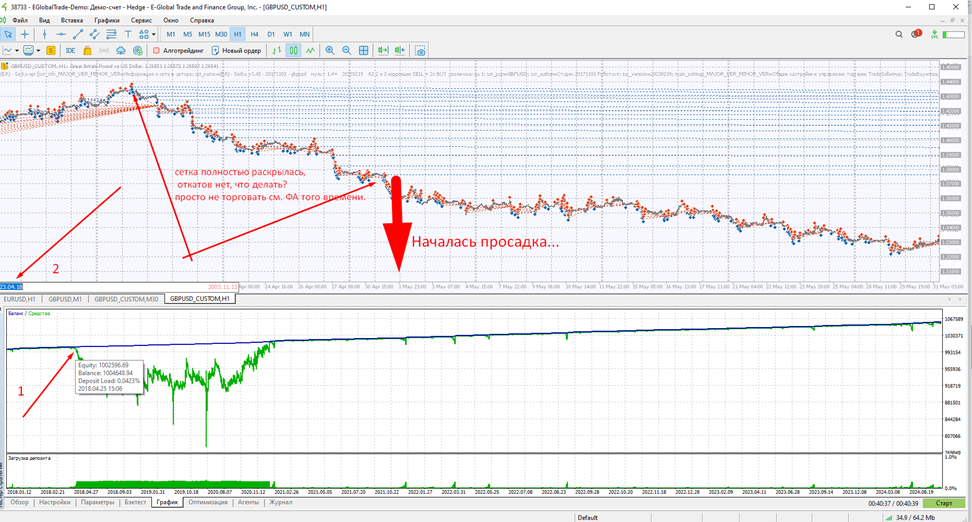Select the equidistant channel tool
The height and width of the screenshot is (522, 972).
click(x=94, y=34)
